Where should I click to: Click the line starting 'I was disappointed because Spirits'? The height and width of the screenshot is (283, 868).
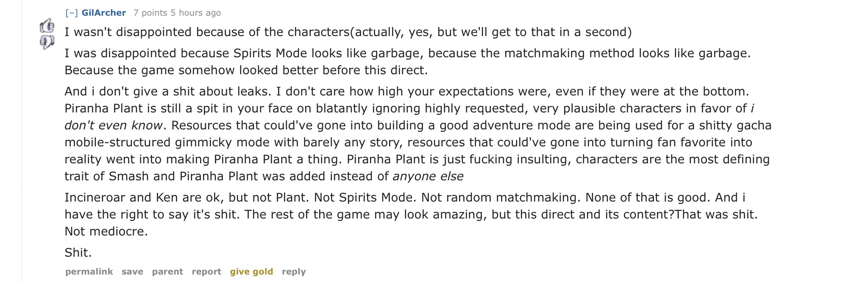pos(408,53)
